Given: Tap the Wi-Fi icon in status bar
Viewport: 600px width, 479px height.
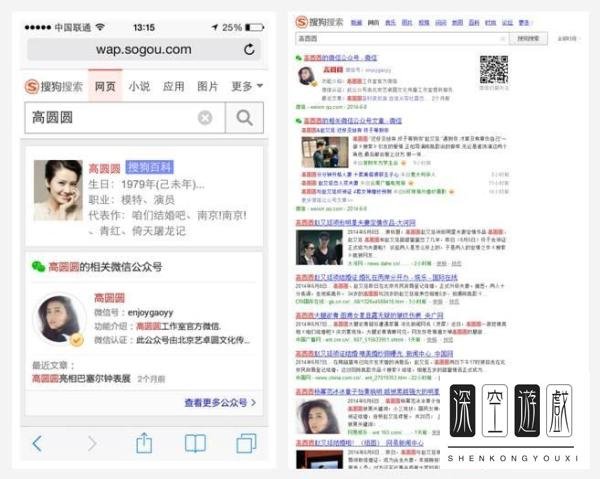Looking at the screenshot, I should [x=100, y=27].
